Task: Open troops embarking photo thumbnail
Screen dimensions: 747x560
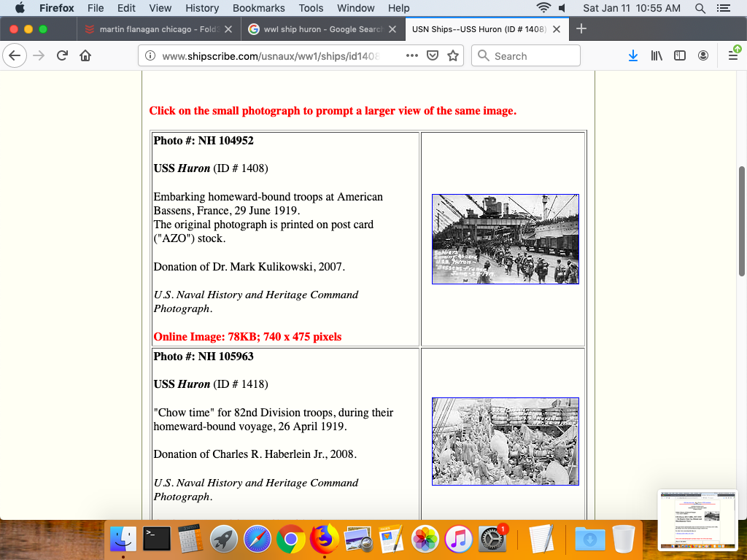Action: (x=505, y=238)
